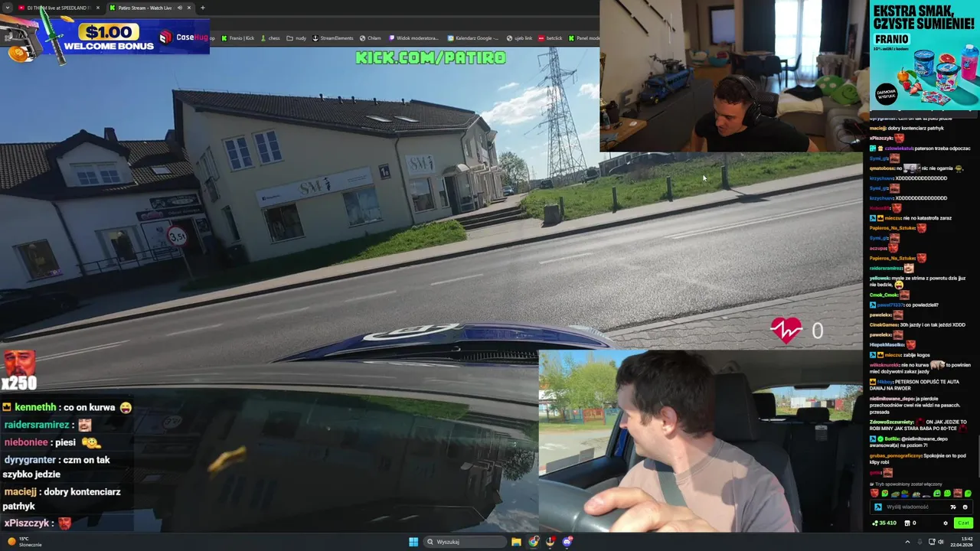Open the clock showing 15:42
Screen dimensions: 980x551
tap(961, 542)
